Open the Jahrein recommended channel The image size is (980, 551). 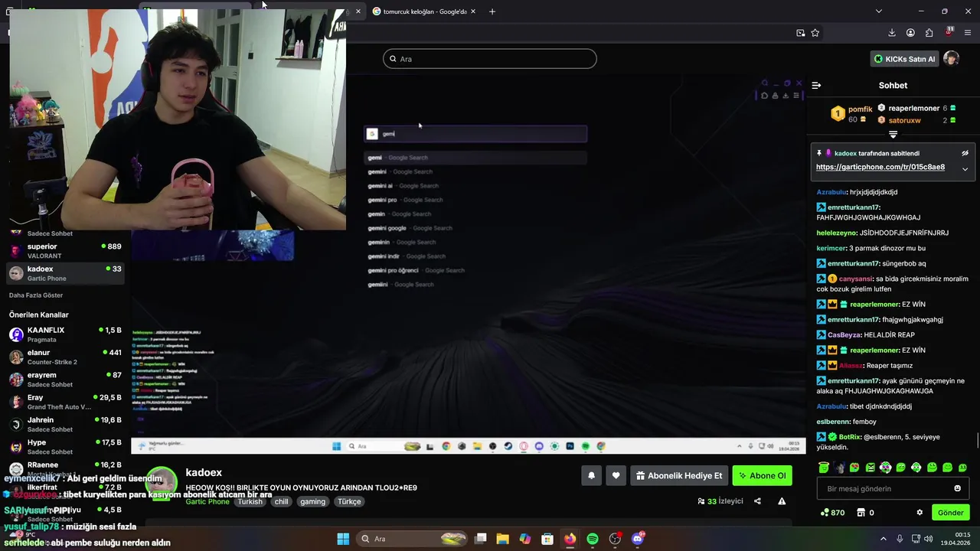pos(64,424)
